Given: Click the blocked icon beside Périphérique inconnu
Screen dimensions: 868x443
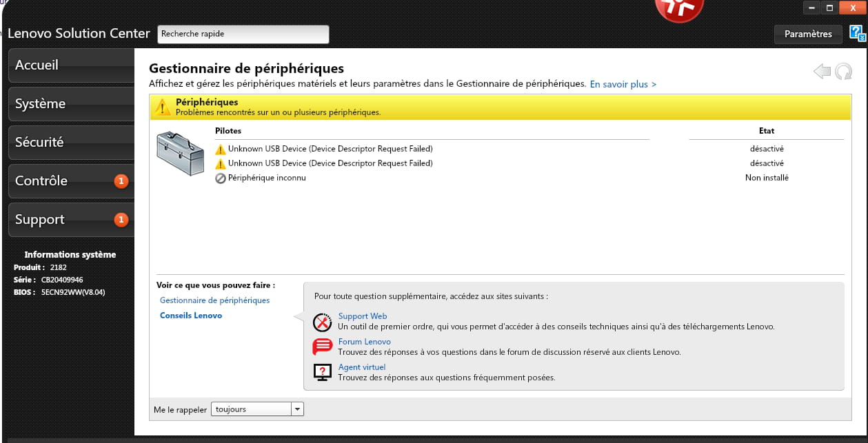Looking at the screenshot, I should (221, 178).
